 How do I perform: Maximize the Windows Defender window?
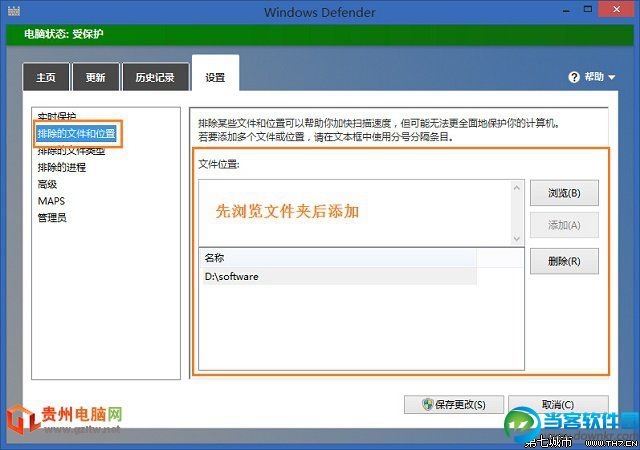tap(588, 9)
